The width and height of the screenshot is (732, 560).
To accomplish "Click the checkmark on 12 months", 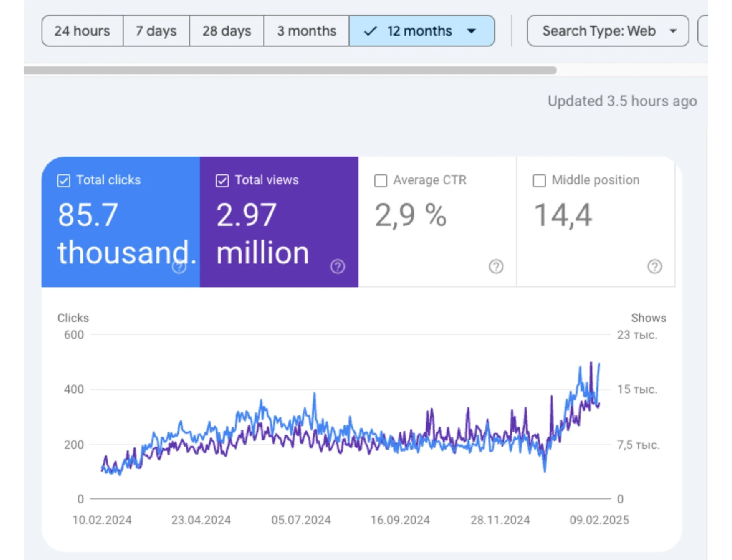I will [370, 31].
